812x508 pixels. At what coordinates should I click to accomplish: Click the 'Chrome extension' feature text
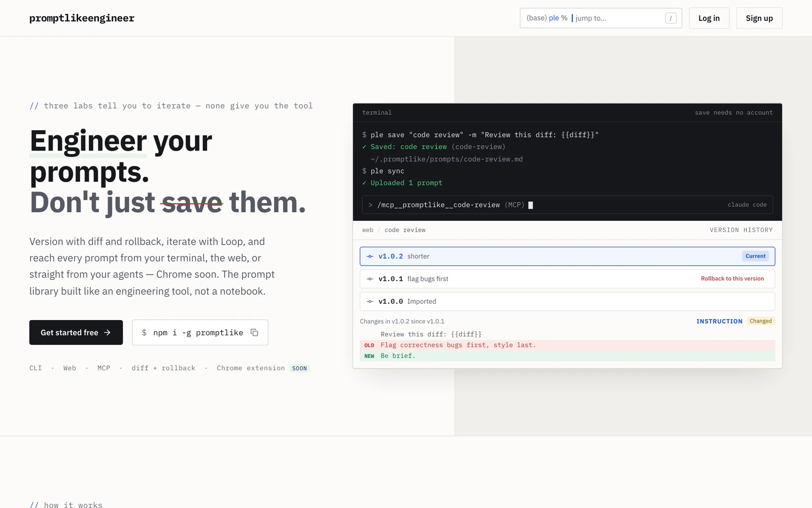[x=251, y=368]
